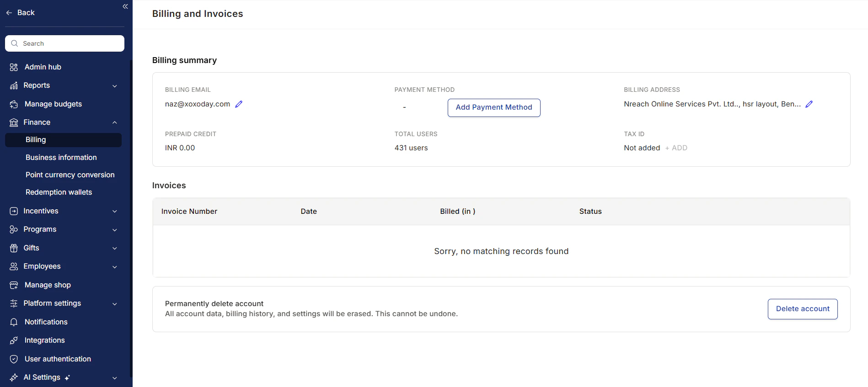This screenshot has width=868, height=387.
Task: Open the Admin hub menu item
Action: 43,67
